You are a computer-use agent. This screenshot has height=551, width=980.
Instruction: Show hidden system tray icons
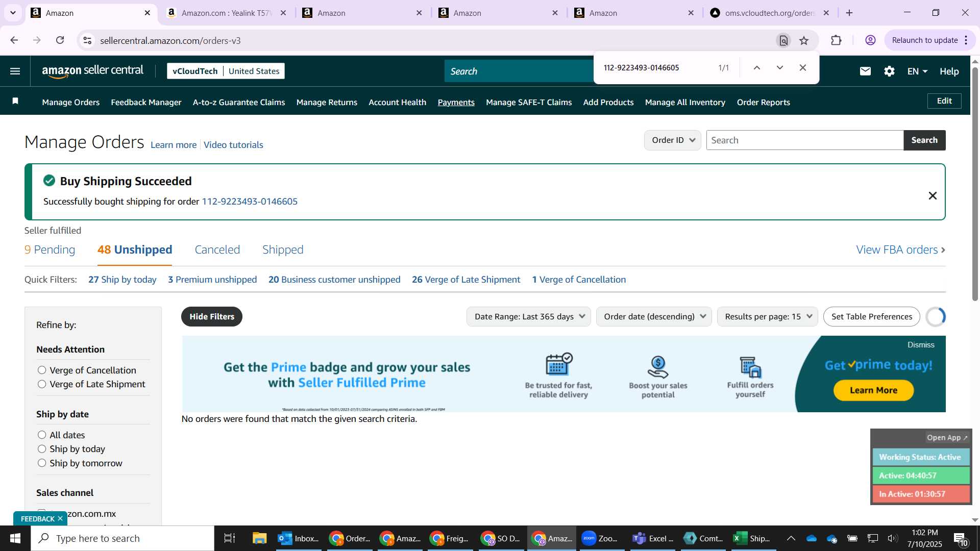[791, 538]
